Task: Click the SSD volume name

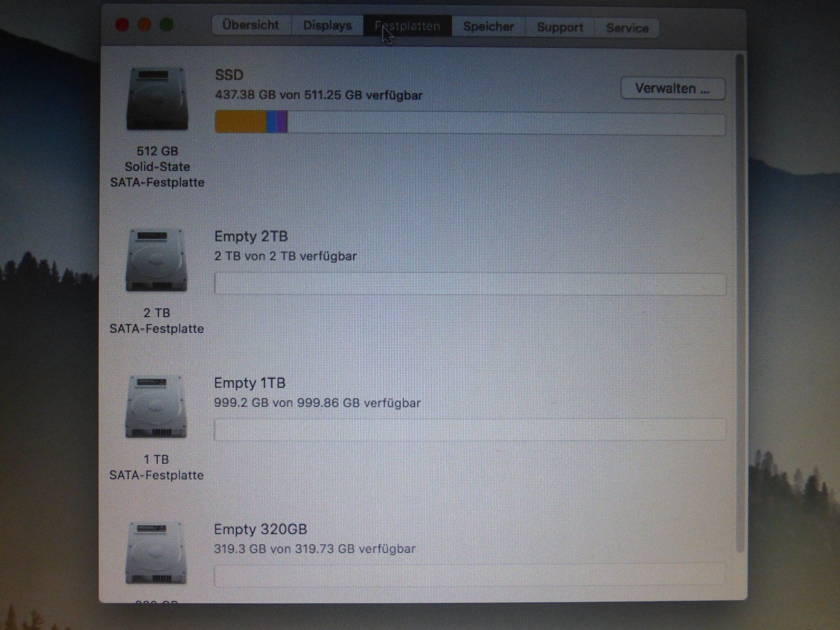Action: [229, 75]
